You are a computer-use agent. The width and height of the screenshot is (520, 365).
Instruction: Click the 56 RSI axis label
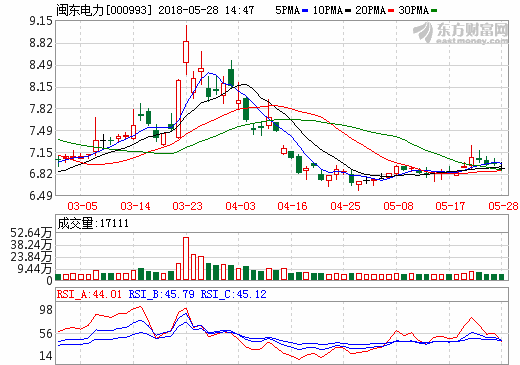click(x=46, y=334)
